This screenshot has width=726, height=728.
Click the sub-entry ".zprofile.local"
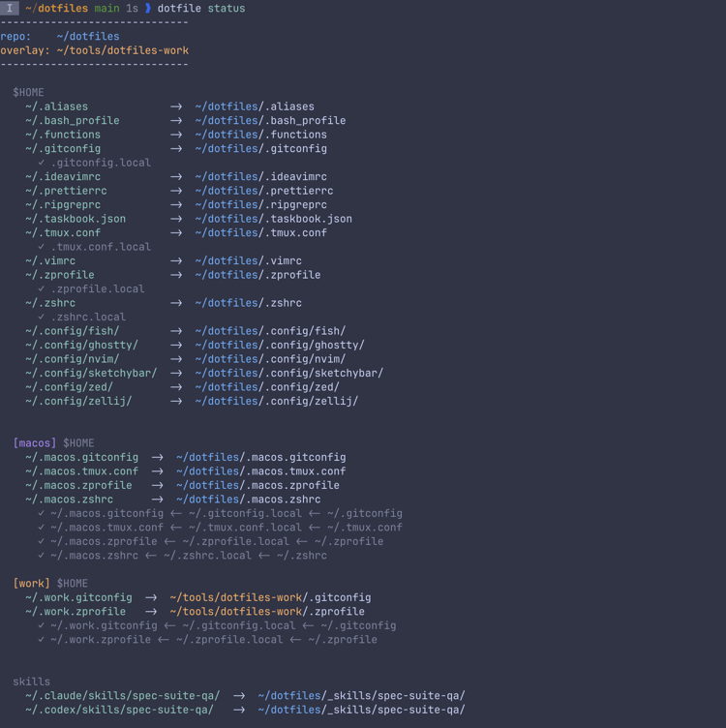click(x=98, y=288)
